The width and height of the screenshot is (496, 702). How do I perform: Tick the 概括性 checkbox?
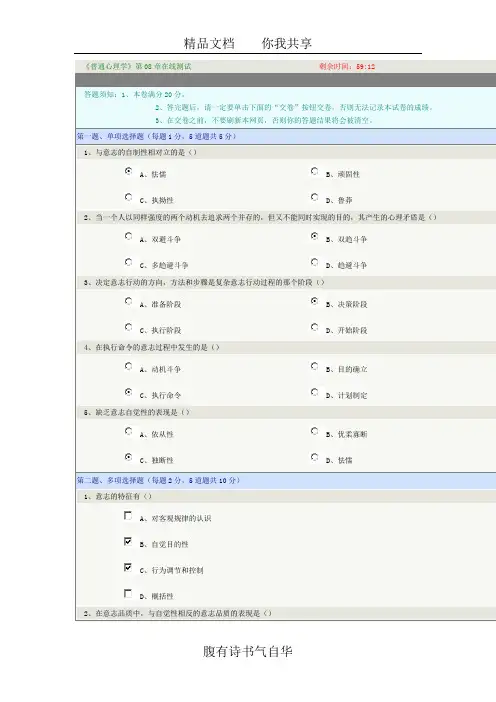tap(128, 594)
